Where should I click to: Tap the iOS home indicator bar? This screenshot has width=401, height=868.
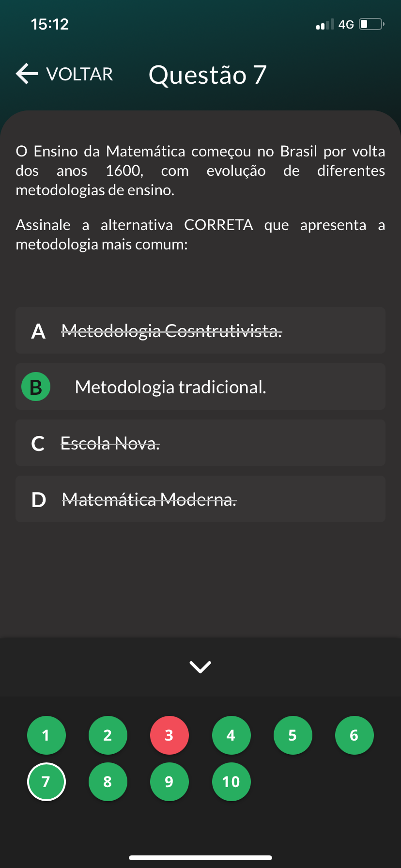pyautogui.click(x=200, y=858)
